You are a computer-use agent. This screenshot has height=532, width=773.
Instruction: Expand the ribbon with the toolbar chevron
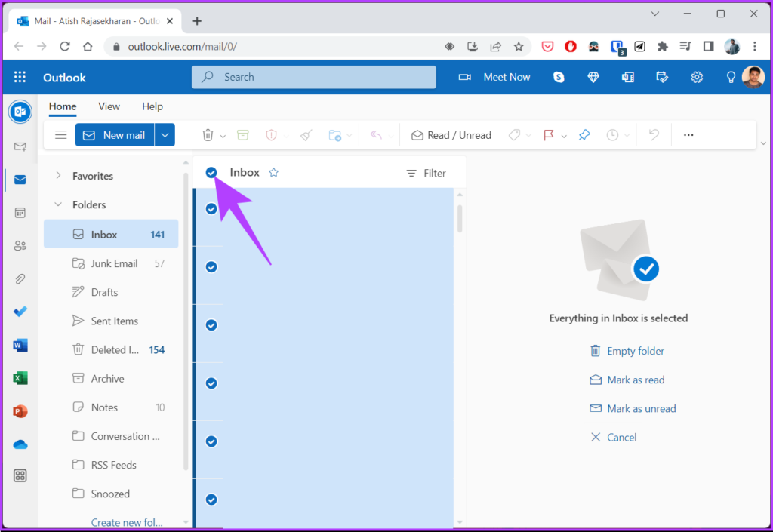[x=763, y=143]
